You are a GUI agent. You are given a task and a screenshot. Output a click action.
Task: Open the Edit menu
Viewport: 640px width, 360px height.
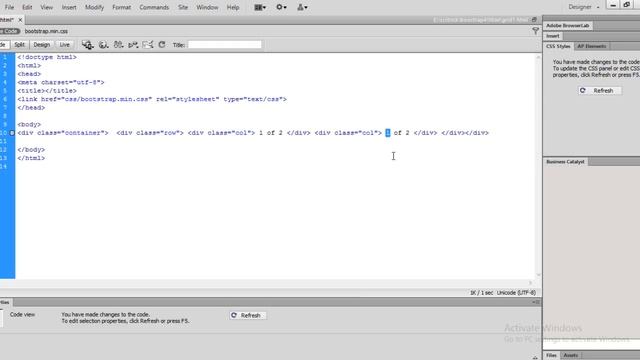click(x=27, y=7)
